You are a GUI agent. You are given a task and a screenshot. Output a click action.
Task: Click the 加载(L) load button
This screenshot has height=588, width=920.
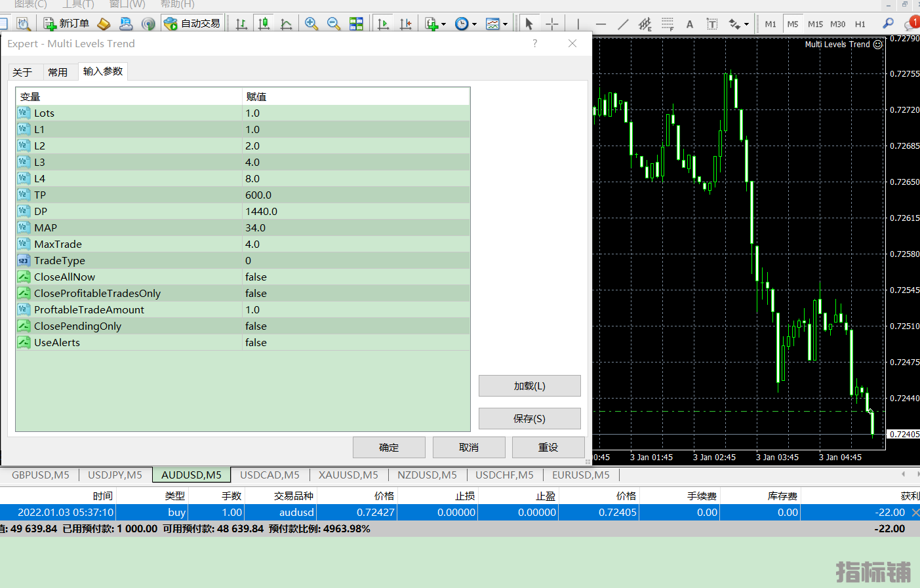[530, 386]
